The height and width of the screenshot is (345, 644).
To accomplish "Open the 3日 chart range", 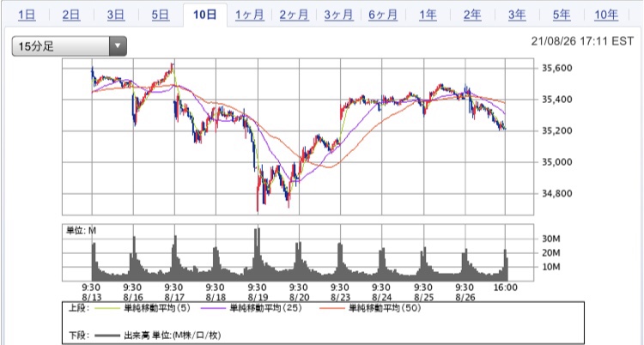I will click(x=116, y=15).
